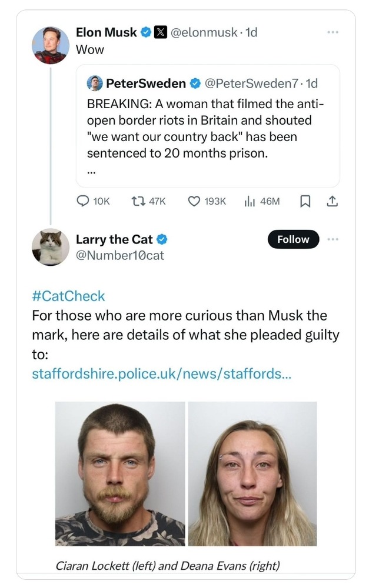Click Larry the Cat's profile picture

click(x=51, y=247)
